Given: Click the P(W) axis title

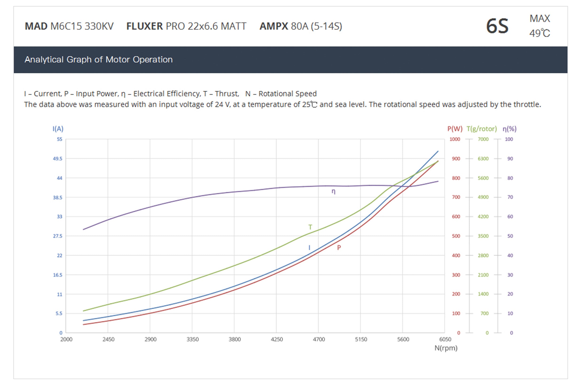Looking at the screenshot, I should [x=455, y=128].
